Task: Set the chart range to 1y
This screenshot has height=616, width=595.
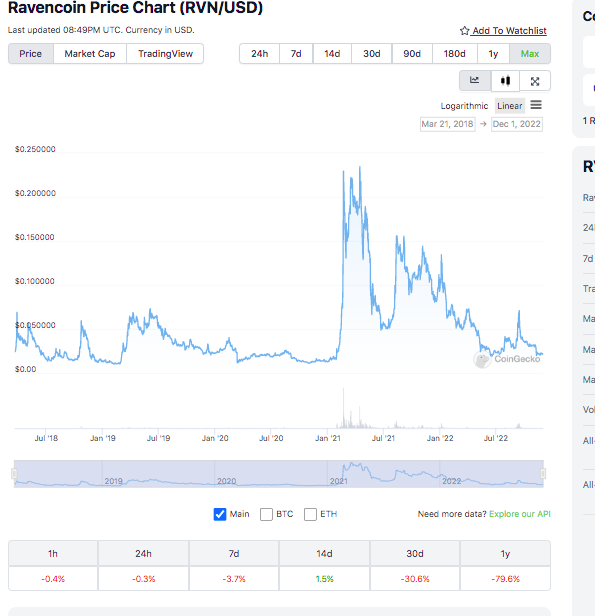Action: [493, 54]
